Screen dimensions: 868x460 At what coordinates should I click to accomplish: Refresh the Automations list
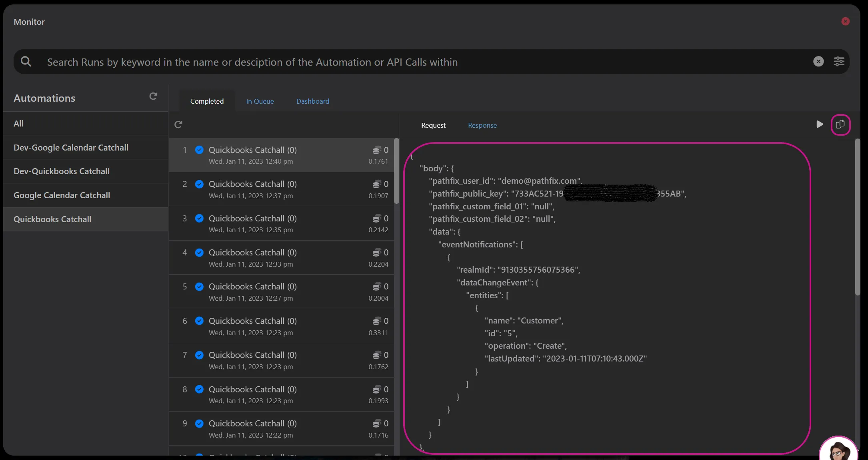pos(153,96)
